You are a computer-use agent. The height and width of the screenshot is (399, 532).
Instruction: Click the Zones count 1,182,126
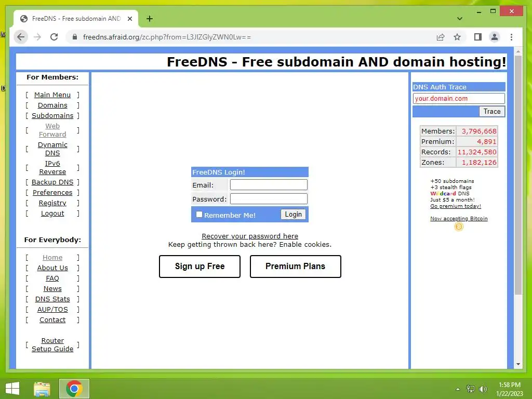coord(478,163)
